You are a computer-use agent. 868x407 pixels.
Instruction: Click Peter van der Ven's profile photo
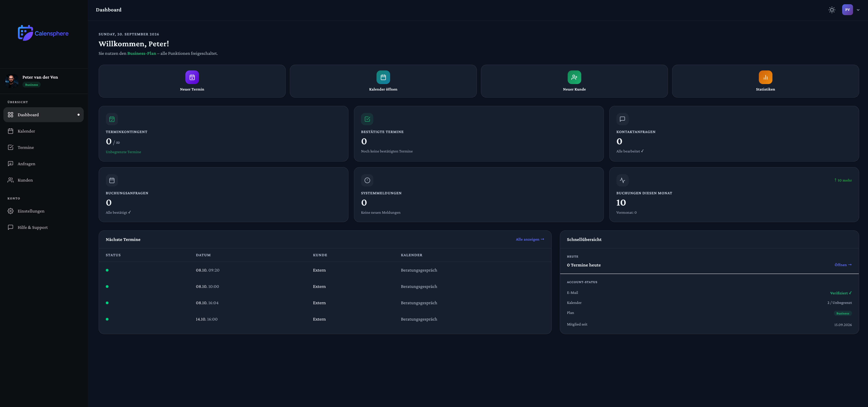tap(12, 81)
